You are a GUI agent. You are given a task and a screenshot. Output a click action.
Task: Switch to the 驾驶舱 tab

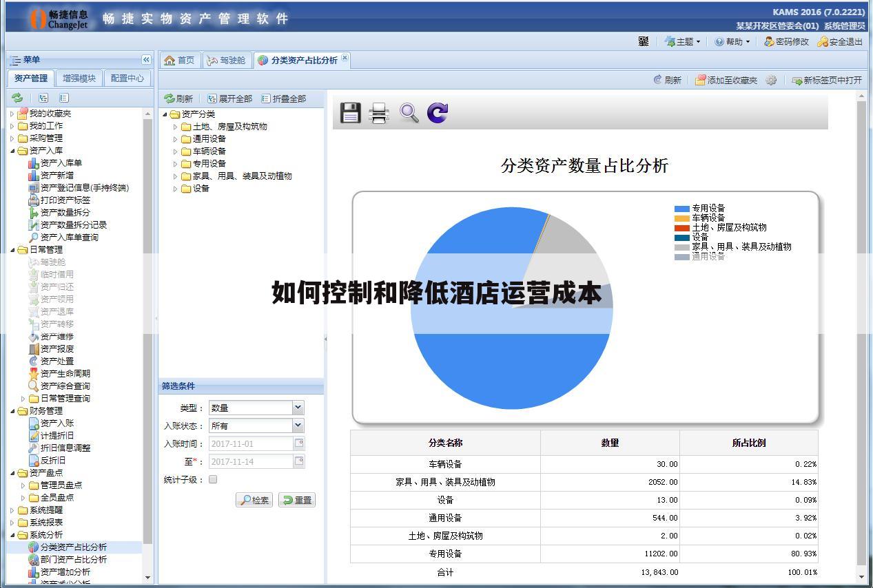pyautogui.click(x=226, y=61)
